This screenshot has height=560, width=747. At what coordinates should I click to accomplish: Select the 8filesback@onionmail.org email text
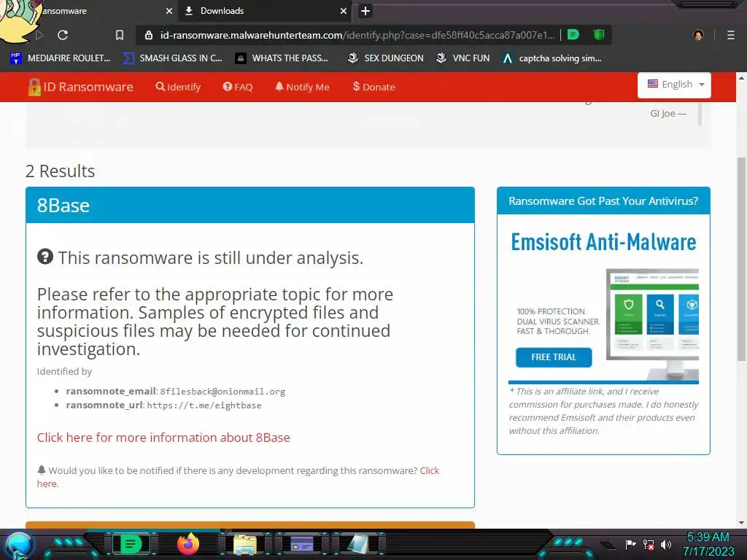coord(222,392)
